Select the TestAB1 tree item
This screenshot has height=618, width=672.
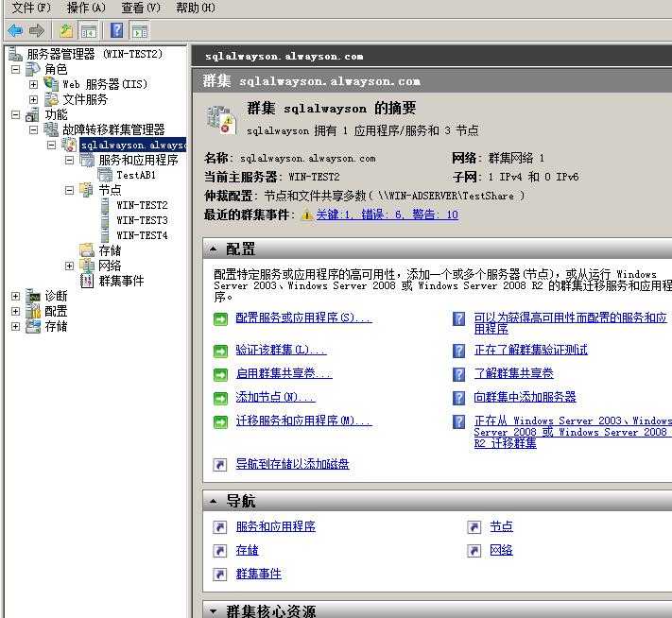point(136,175)
